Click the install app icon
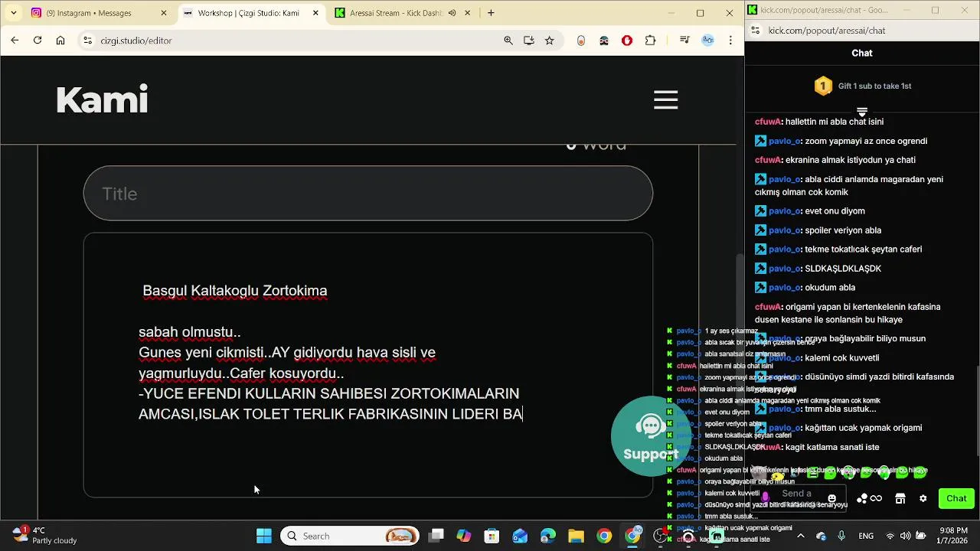Screen dimensions: 980x551 pos(529,41)
